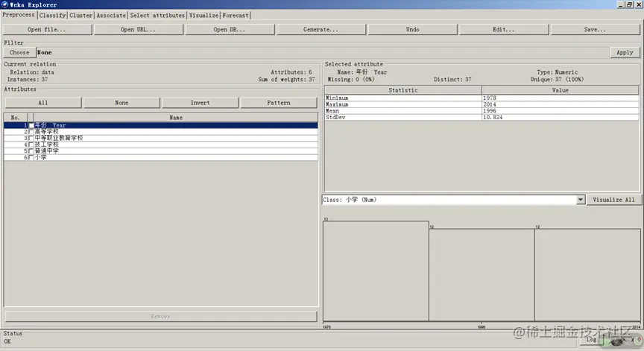Click the Open URL... button
The height and width of the screenshot is (351, 644).
(139, 30)
